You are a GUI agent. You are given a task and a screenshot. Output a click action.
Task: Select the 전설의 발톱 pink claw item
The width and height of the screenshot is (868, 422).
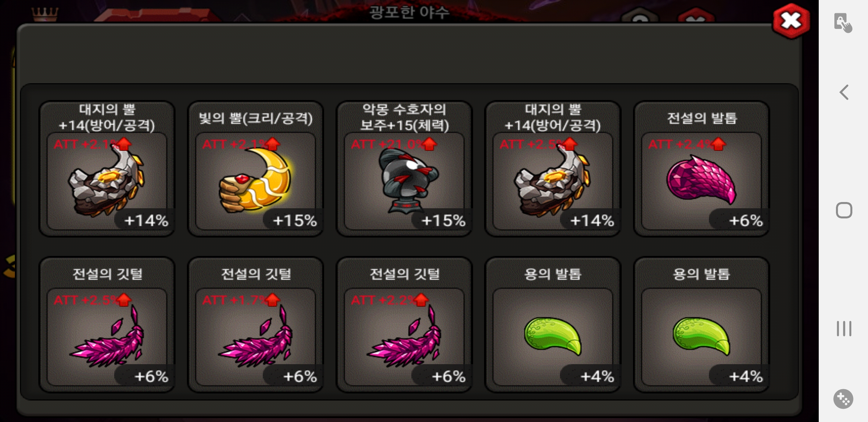701,169
